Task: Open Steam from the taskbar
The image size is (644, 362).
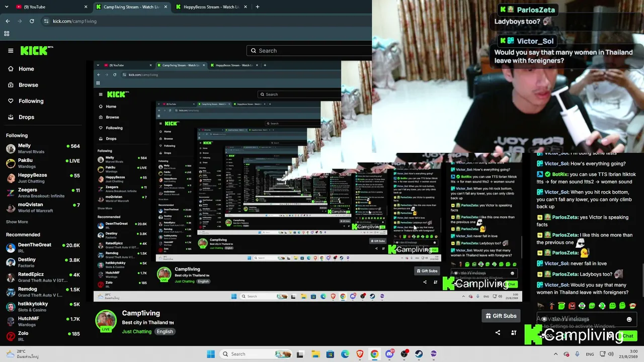Action: point(419,354)
